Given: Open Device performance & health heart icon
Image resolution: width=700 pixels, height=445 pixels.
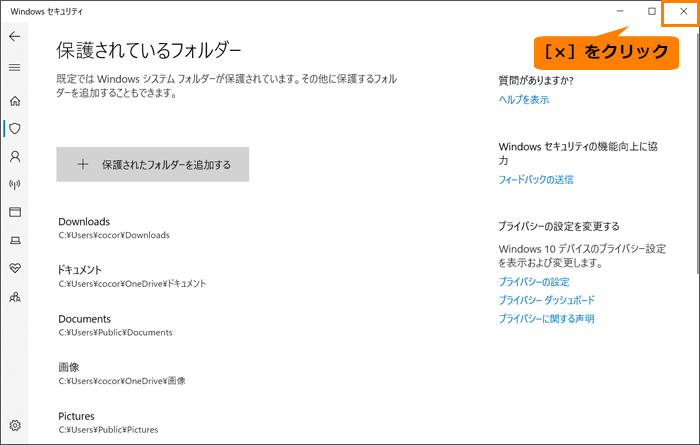Looking at the screenshot, I should pyautogui.click(x=15, y=268).
